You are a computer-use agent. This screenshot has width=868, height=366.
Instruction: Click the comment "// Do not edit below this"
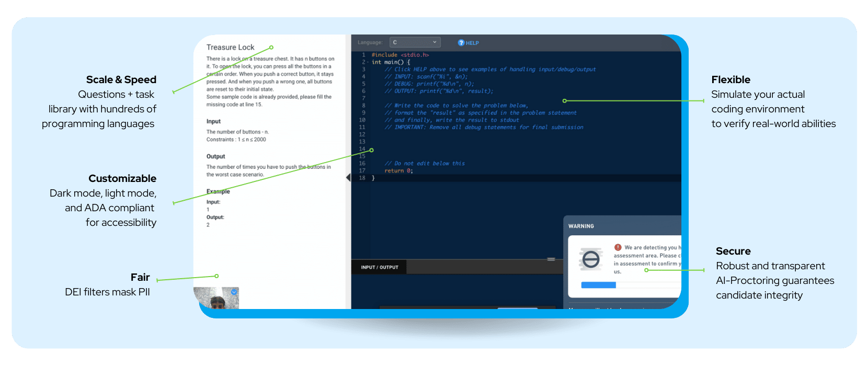pyautogui.click(x=425, y=164)
